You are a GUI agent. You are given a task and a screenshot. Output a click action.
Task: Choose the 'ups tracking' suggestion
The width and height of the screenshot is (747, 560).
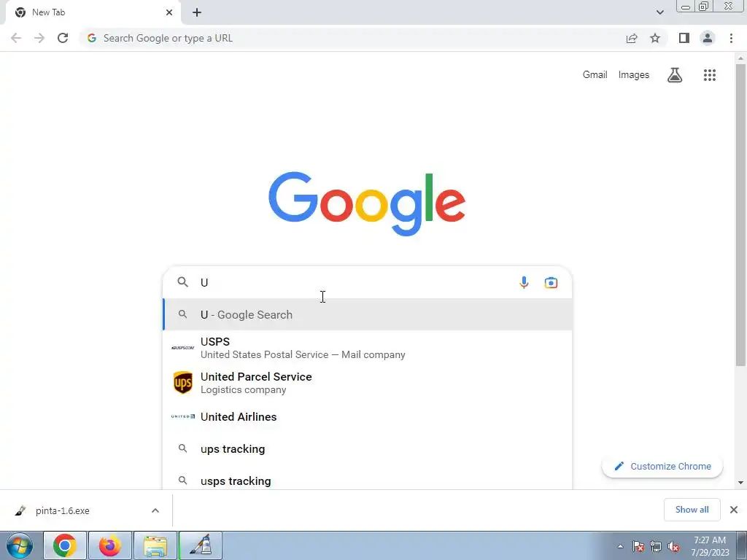tap(368, 448)
